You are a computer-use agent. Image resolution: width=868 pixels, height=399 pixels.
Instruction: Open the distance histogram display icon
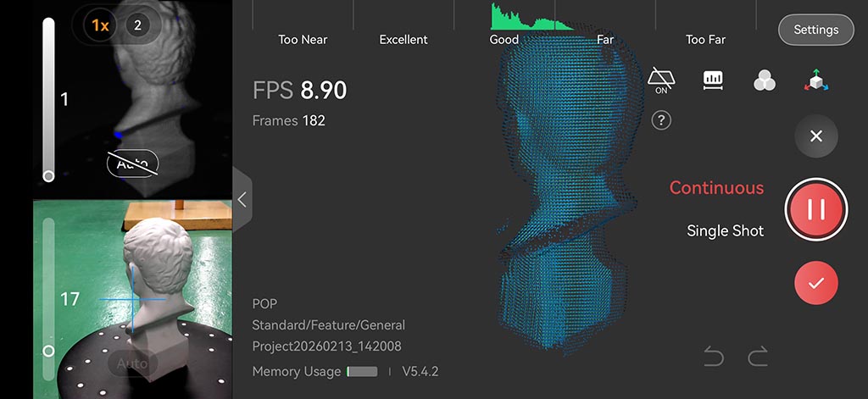pyautogui.click(x=712, y=80)
